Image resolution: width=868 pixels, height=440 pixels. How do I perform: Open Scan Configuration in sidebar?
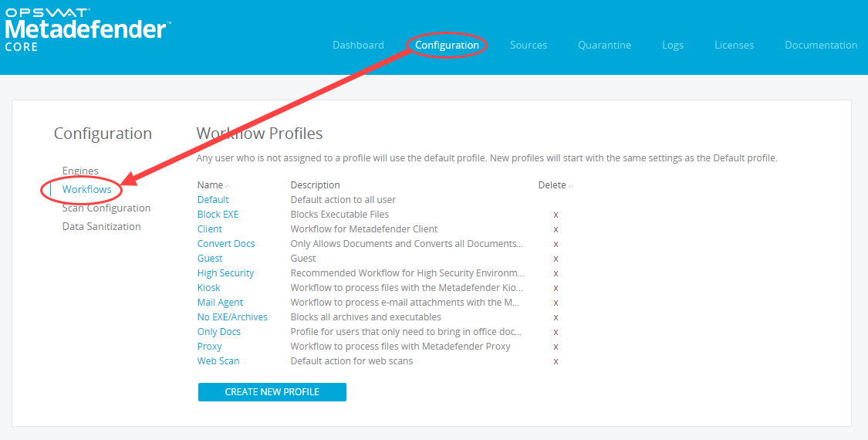coord(106,208)
